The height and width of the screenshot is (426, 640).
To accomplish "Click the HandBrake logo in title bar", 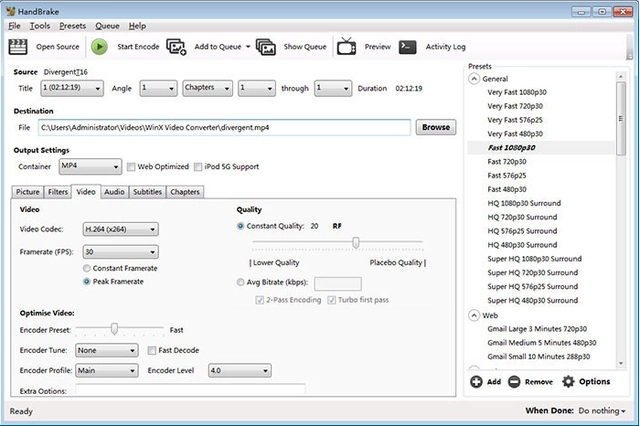I will tap(11, 11).
